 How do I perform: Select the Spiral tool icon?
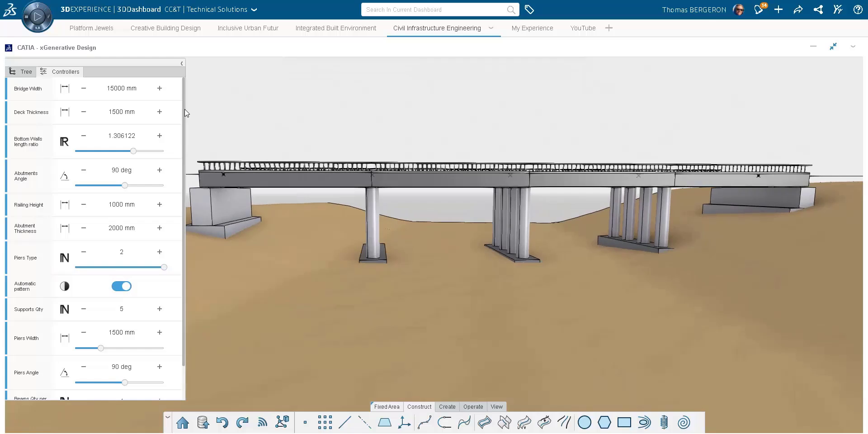coord(684,423)
